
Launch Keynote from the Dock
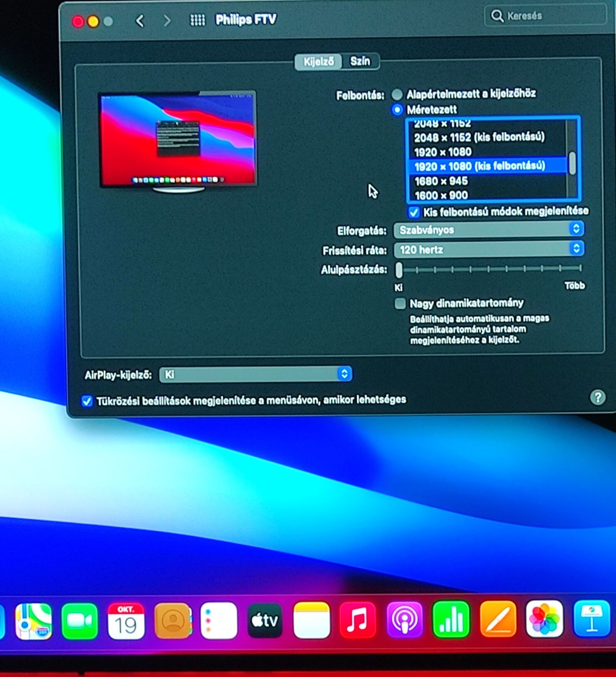[592, 618]
